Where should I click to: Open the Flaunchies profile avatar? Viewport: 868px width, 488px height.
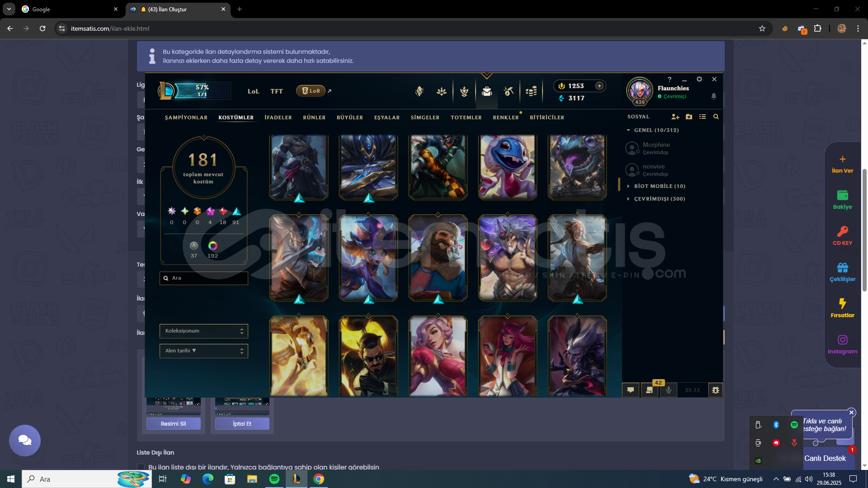click(640, 90)
